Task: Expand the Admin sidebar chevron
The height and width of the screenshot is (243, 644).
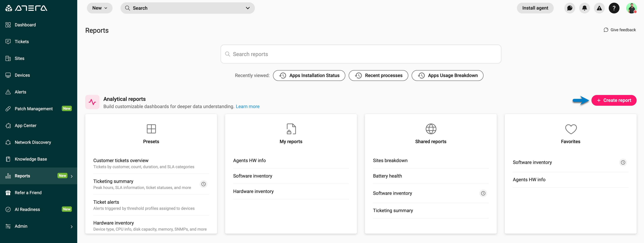Action: [72, 227]
